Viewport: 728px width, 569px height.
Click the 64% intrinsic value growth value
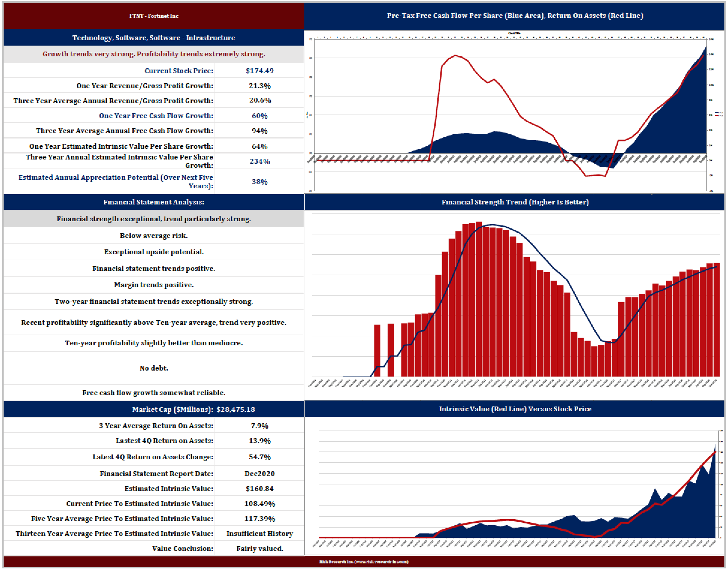pos(260,146)
